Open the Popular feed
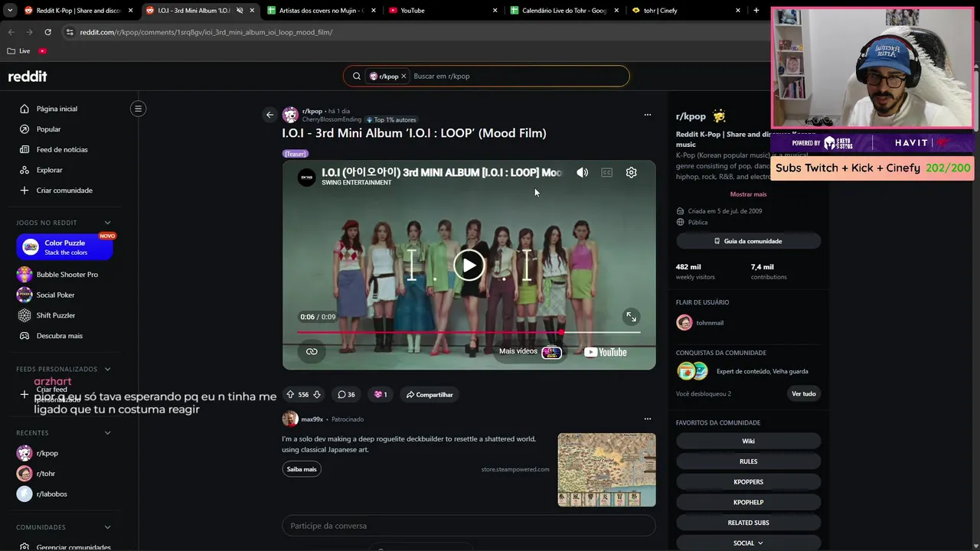Viewport: 980px width, 551px height. [x=48, y=129]
